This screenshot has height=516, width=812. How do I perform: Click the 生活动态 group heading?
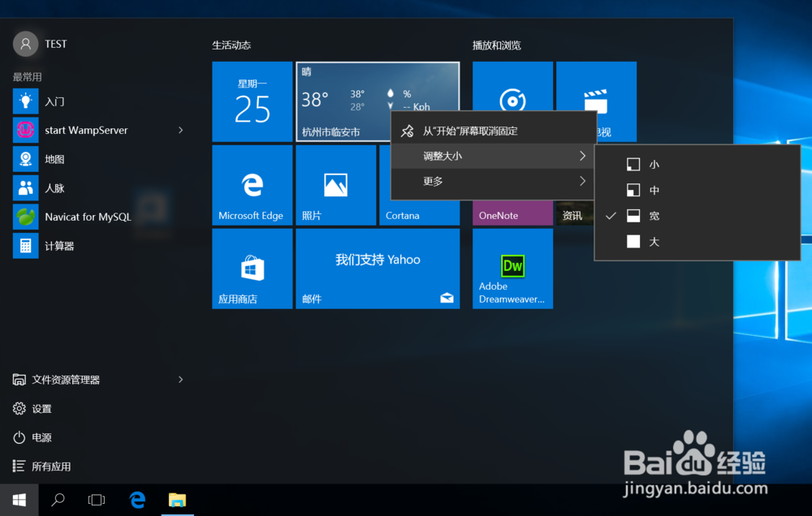[x=231, y=45]
